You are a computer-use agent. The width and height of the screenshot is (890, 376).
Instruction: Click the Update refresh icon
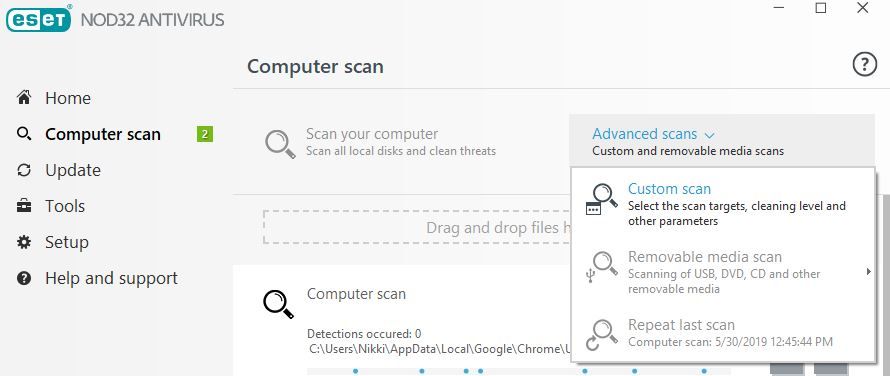(24, 170)
